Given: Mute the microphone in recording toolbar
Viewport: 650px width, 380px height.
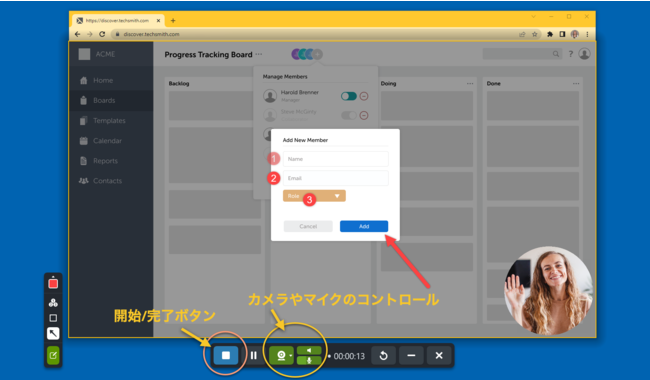Looking at the screenshot, I should tap(309, 361).
